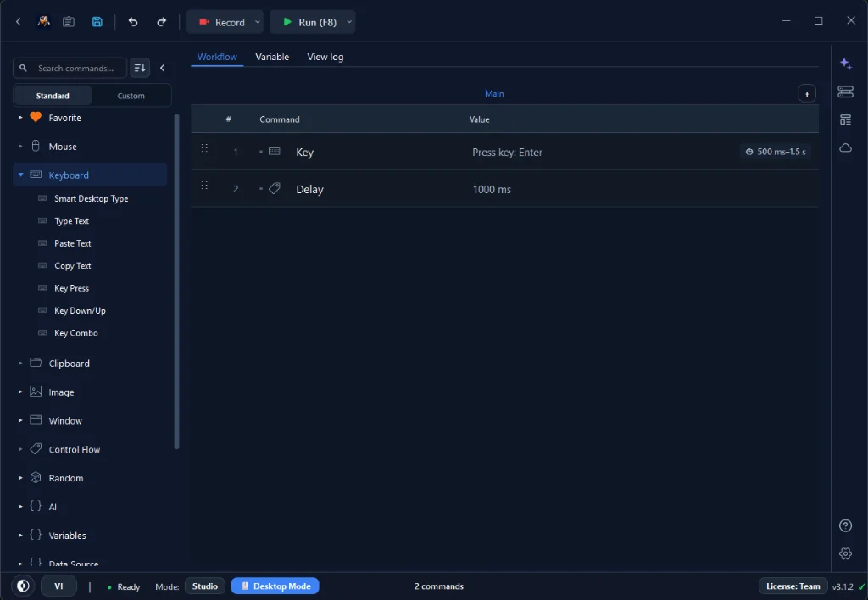
Task: Redo the last undone action
Action: coord(161,21)
